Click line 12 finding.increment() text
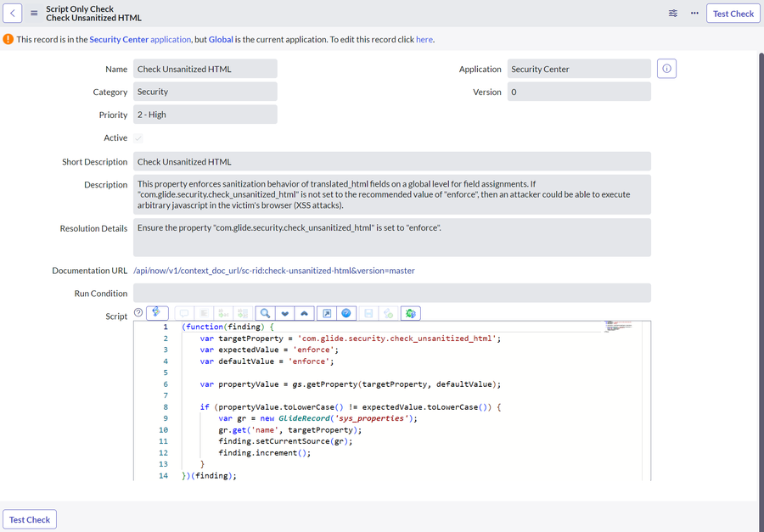Viewport: 764px width, 532px height. (x=264, y=452)
